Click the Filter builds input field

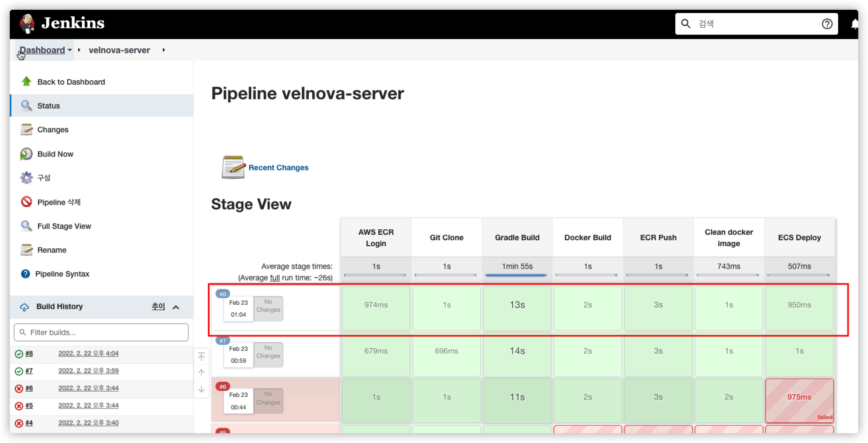[101, 332]
